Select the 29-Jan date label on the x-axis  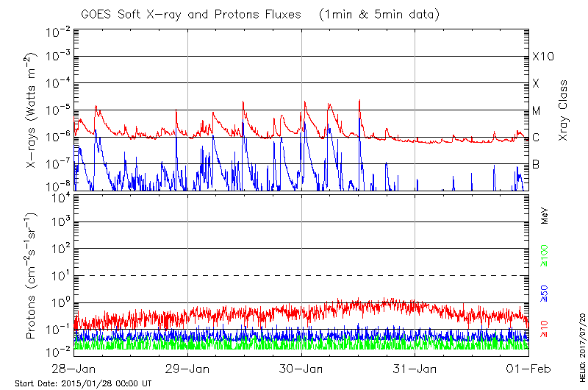pyautogui.click(x=188, y=368)
